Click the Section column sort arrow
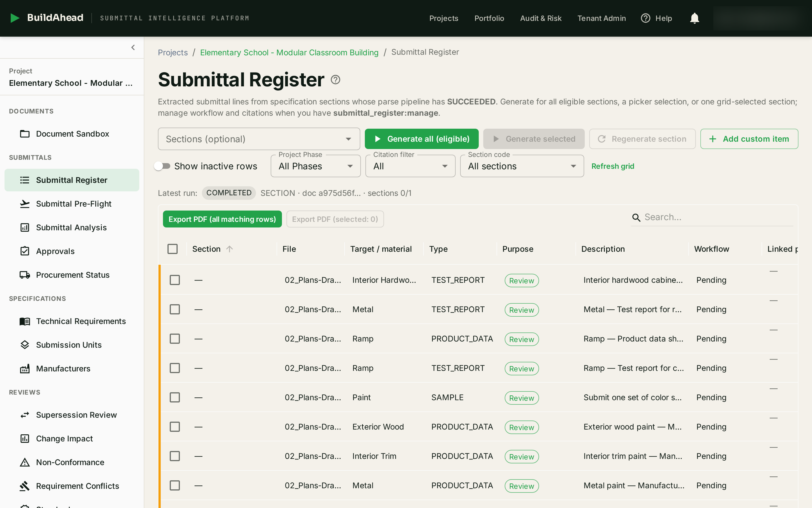812x508 pixels. coord(230,249)
